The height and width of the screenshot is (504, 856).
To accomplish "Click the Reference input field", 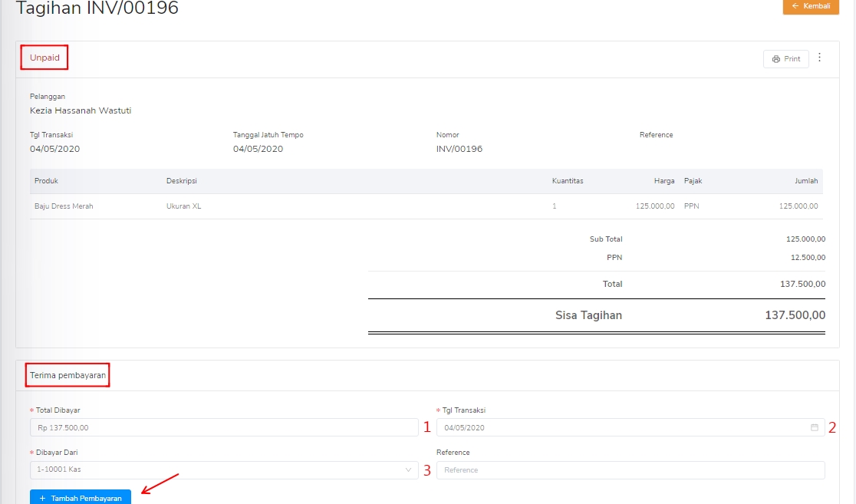I will pos(629,469).
